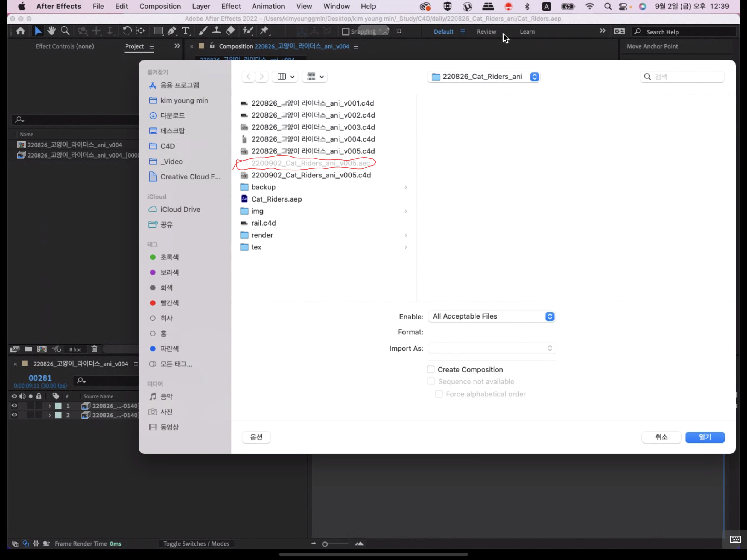Toggle the composition lock icon in viewer tab
The image size is (747, 560).
212,46
